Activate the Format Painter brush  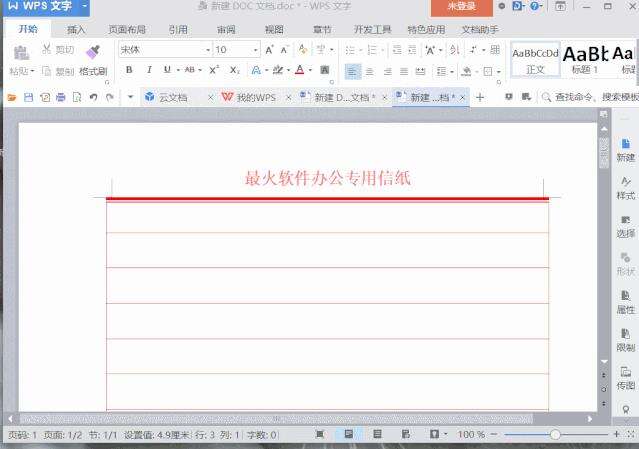coord(93,52)
